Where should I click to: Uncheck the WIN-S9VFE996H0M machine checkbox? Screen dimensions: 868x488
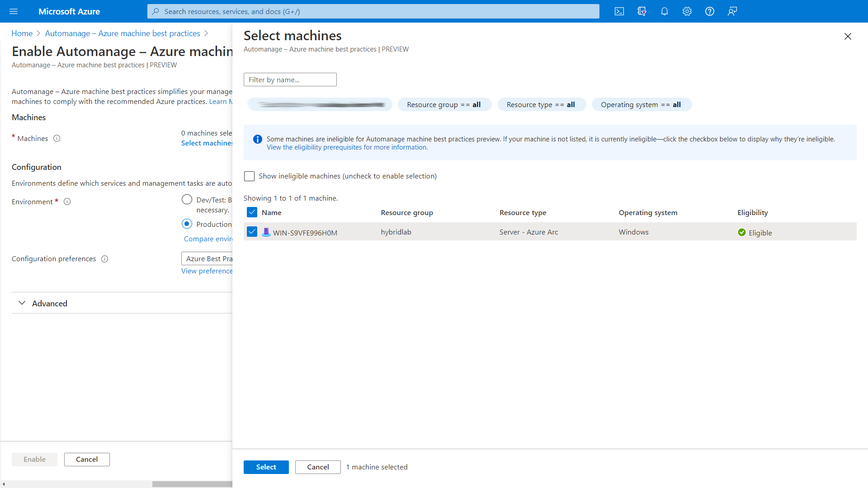pos(252,232)
